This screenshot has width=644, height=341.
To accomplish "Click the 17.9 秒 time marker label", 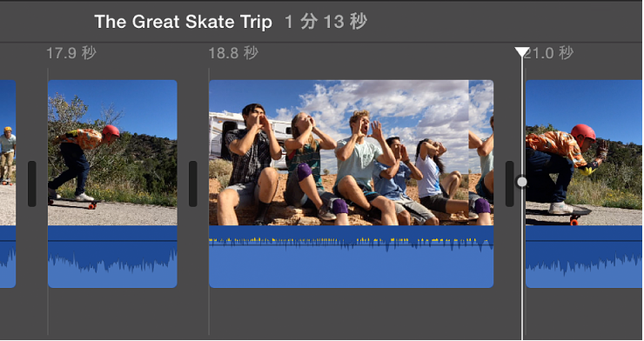I will click(71, 53).
